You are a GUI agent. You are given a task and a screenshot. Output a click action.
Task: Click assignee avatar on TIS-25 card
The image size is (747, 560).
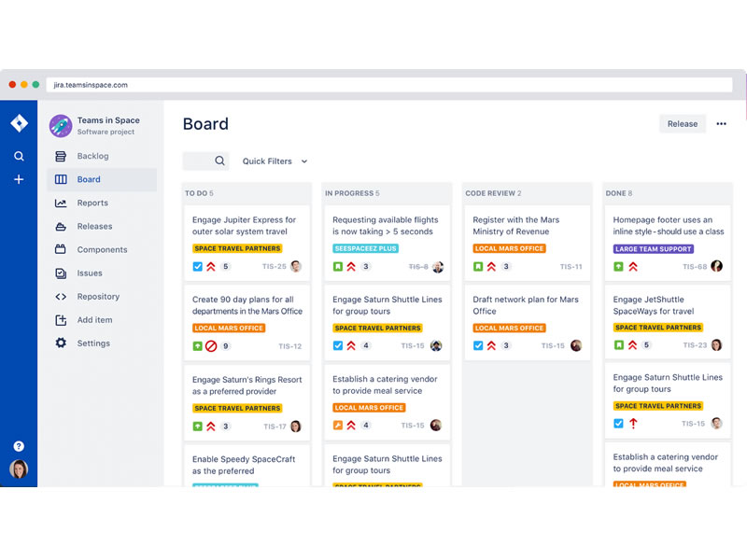click(x=296, y=267)
